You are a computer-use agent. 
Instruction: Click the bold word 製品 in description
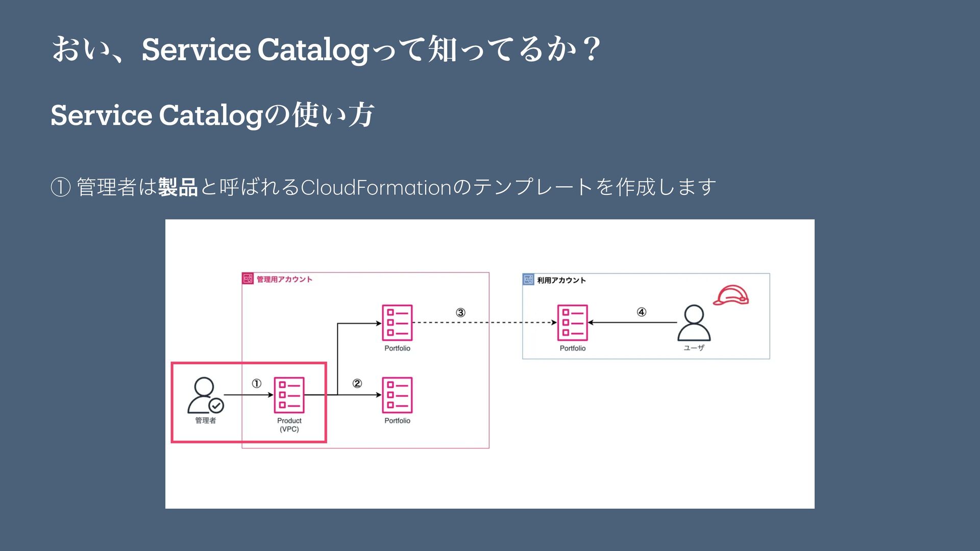click(178, 187)
